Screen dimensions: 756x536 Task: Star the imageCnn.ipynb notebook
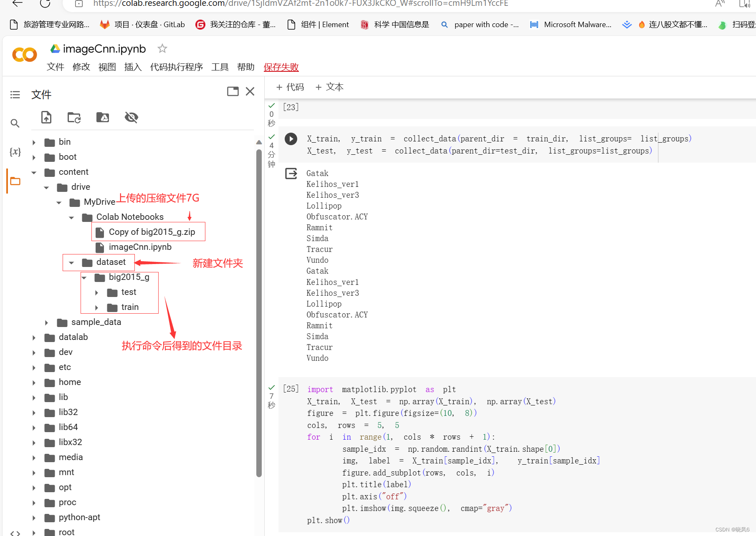(x=162, y=48)
